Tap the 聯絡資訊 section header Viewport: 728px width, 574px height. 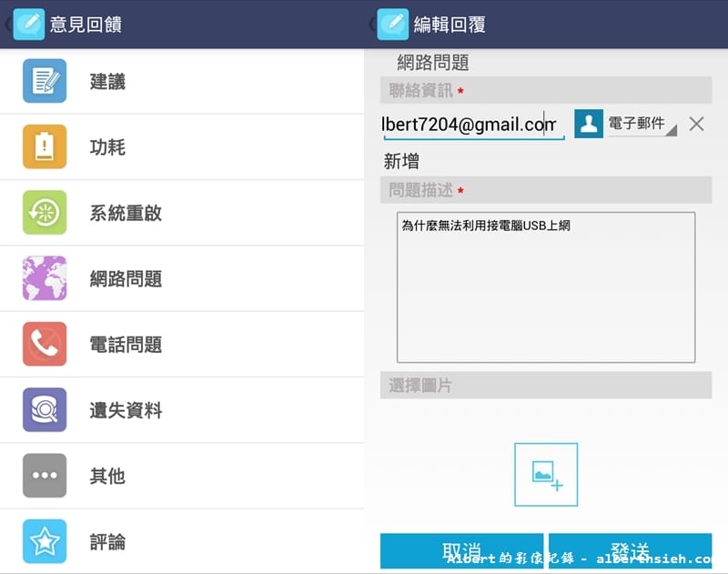click(546, 90)
